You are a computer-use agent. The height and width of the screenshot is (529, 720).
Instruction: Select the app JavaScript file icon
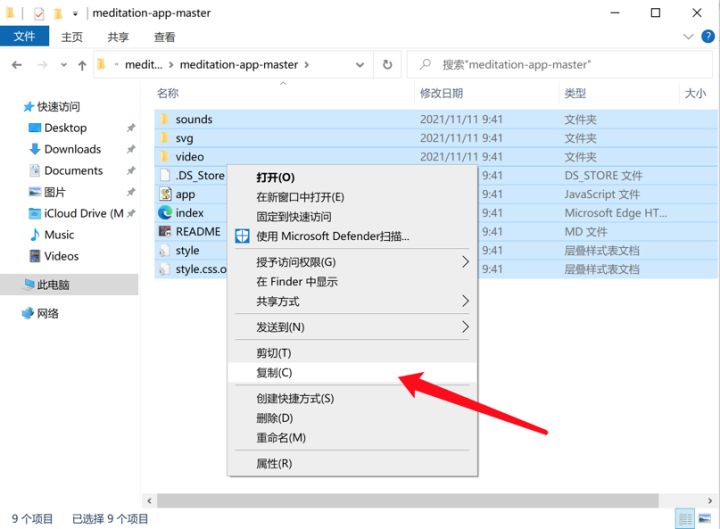165,194
